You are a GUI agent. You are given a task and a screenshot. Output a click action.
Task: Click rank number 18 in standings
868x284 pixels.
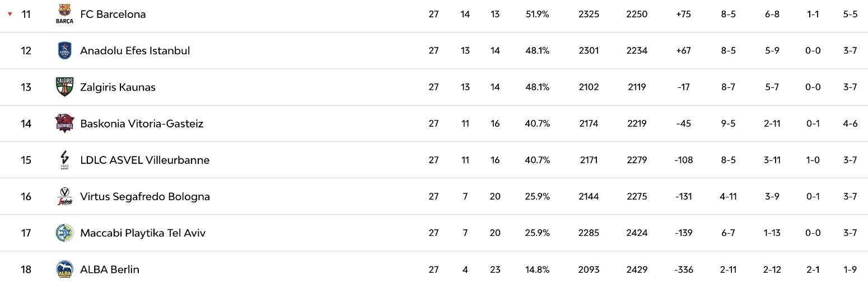pyautogui.click(x=26, y=269)
